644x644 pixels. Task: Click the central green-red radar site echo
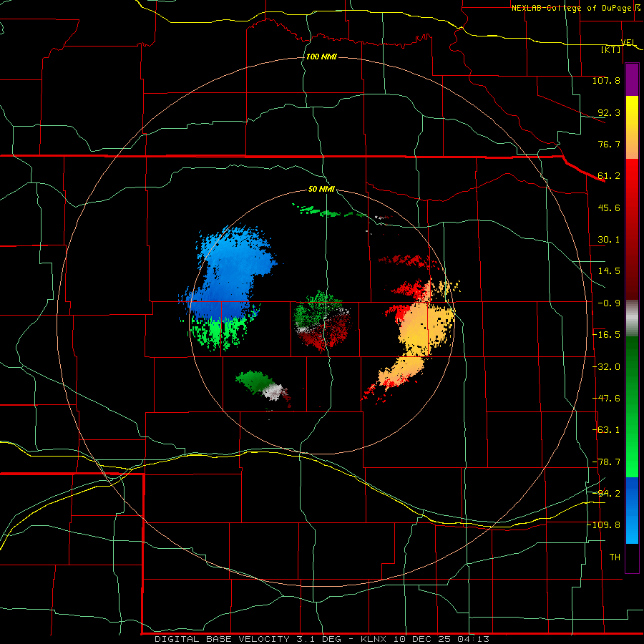[323, 321]
